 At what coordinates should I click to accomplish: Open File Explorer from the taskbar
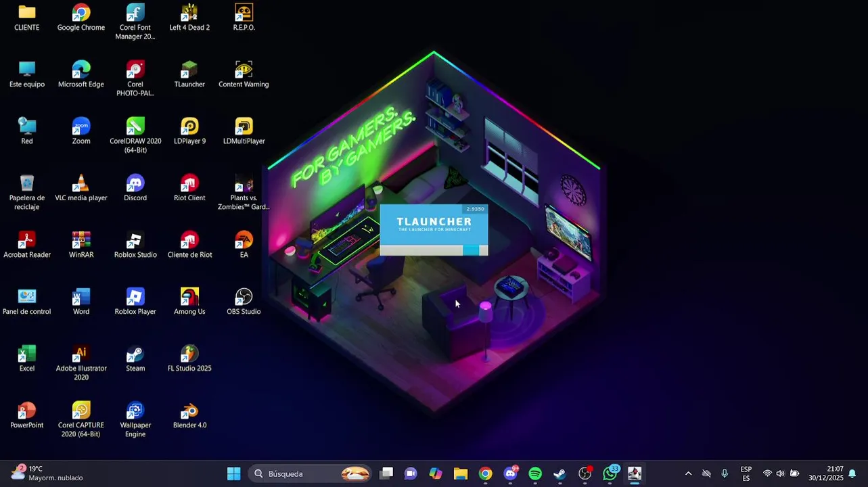[x=461, y=473]
